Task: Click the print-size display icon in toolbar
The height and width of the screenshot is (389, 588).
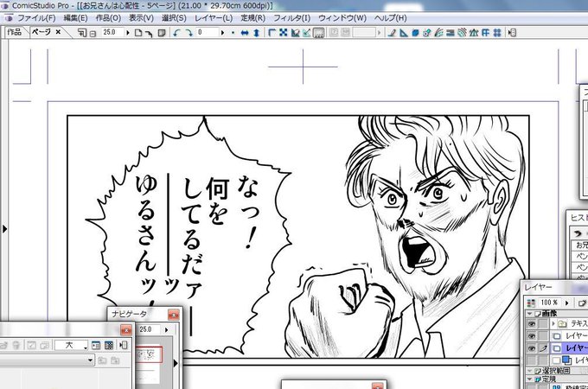Action: 162,33
